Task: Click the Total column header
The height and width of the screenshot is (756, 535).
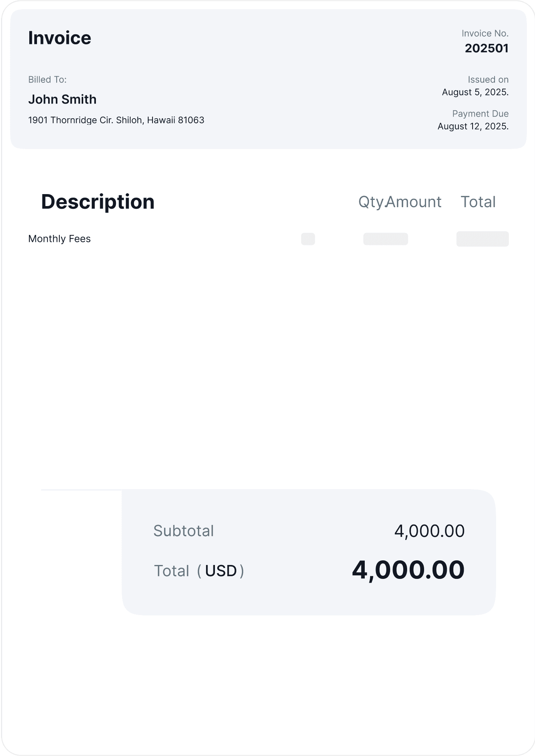Action: [478, 202]
